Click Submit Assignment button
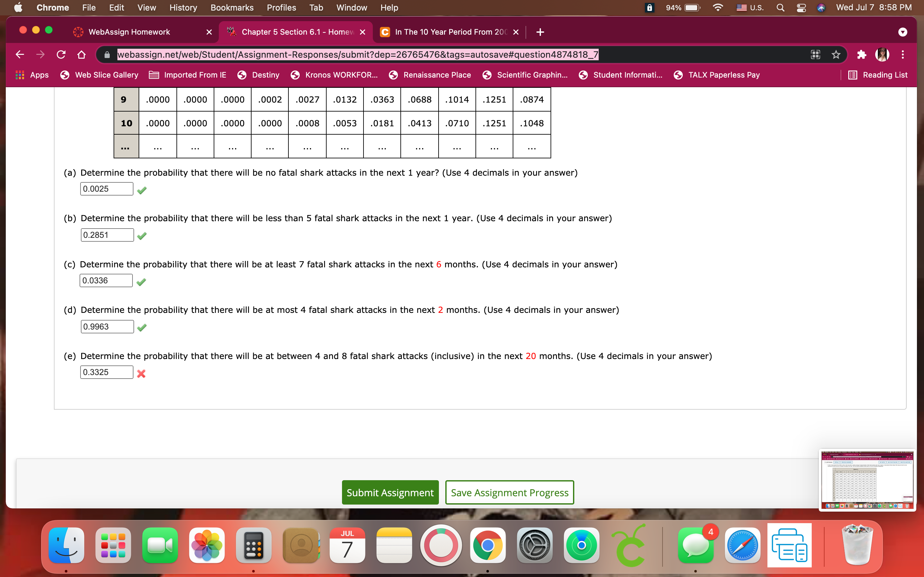 [390, 492]
